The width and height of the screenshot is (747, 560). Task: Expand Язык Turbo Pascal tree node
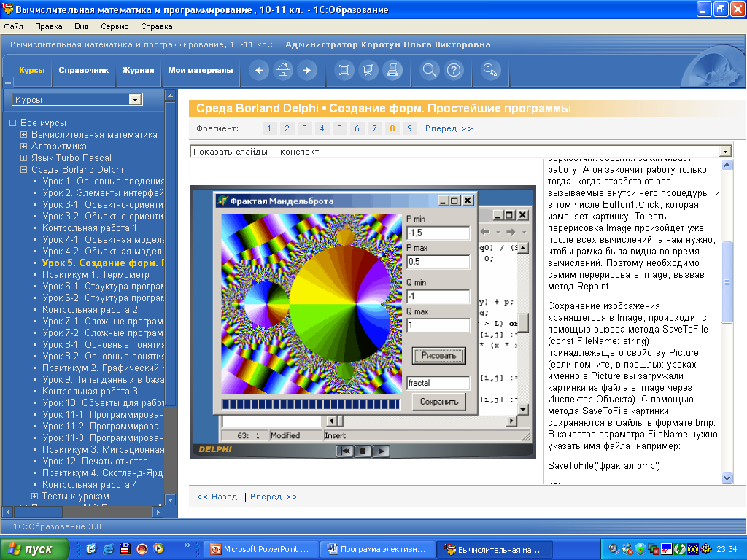tap(24, 157)
